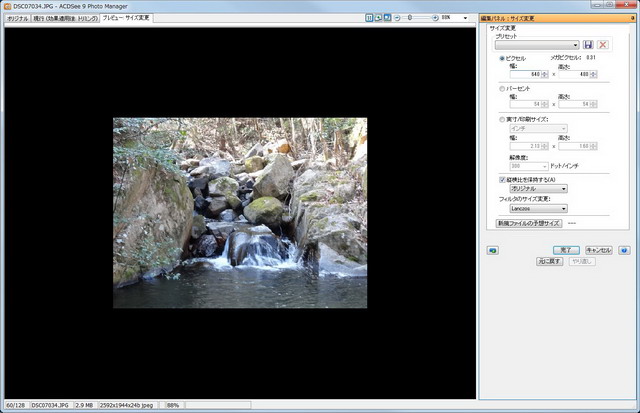Viewport: 640px width, 413px height.
Task: Click the pin icon on edit panel header
Action: pos(633,18)
